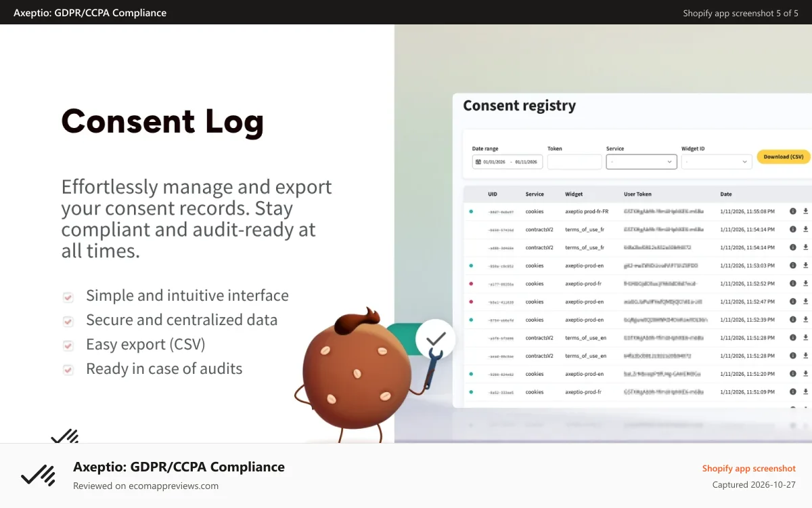This screenshot has height=508, width=812.
Task: Click the green status dot of the 11:55:08 PM row
Action: coord(471,211)
